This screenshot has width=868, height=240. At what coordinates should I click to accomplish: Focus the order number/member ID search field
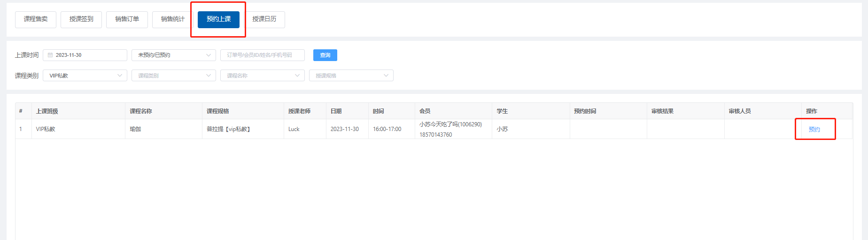(x=262, y=55)
